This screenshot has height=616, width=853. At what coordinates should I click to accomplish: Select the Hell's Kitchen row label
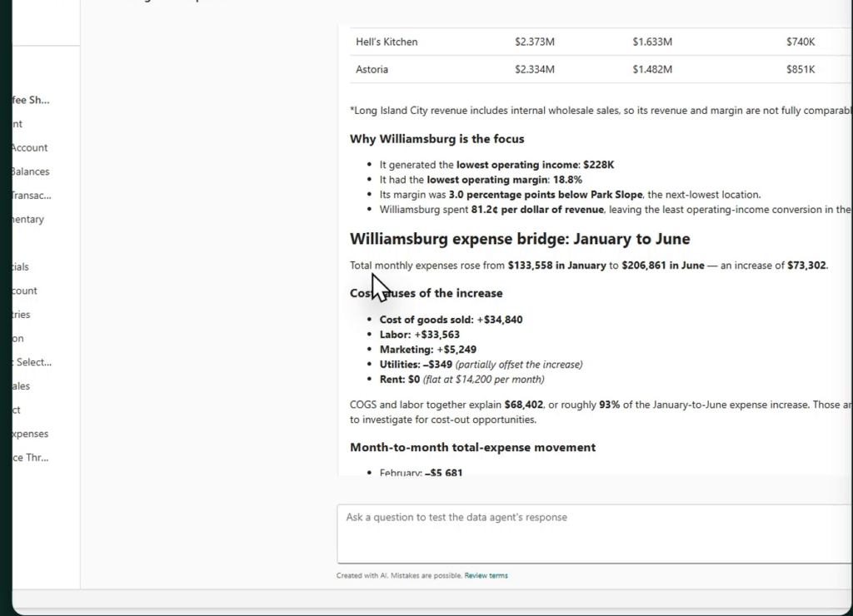[x=387, y=42]
